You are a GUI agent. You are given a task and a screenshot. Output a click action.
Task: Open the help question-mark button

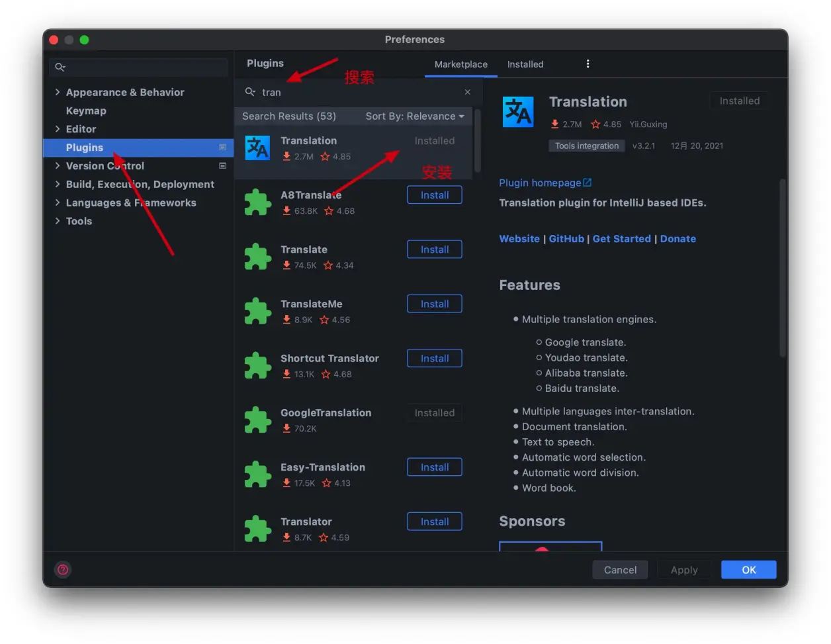pyautogui.click(x=63, y=569)
